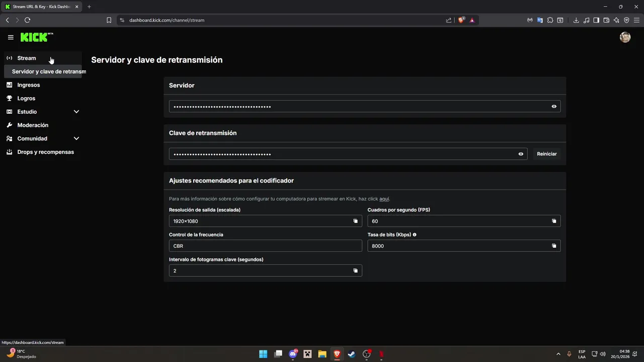The height and width of the screenshot is (362, 644).
Task: Click the 'Intervalo de fotogramas clave (segundos)' label
Action: click(216, 259)
